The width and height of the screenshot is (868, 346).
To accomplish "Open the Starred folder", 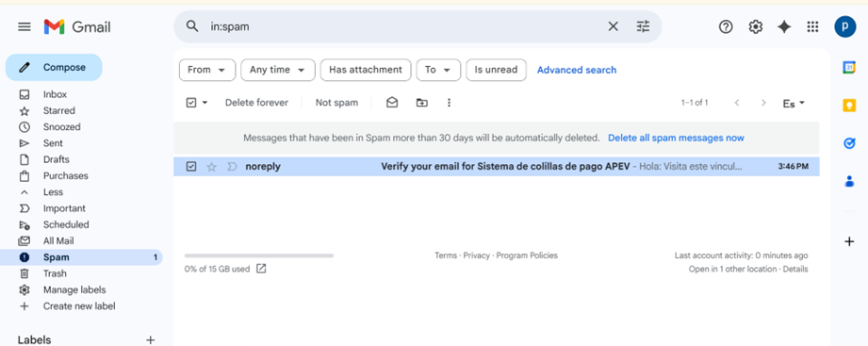I will click(59, 110).
